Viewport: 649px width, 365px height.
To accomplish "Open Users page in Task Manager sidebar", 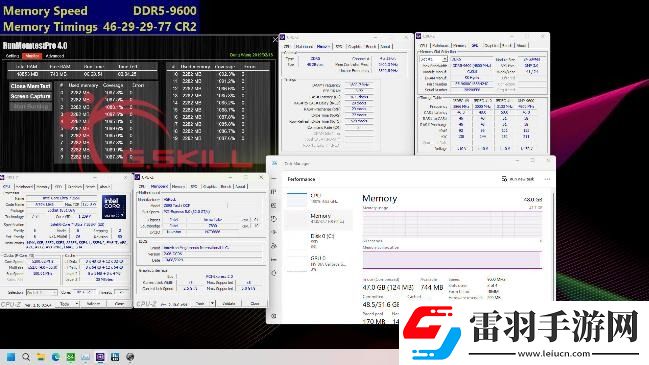I will pyautogui.click(x=274, y=246).
